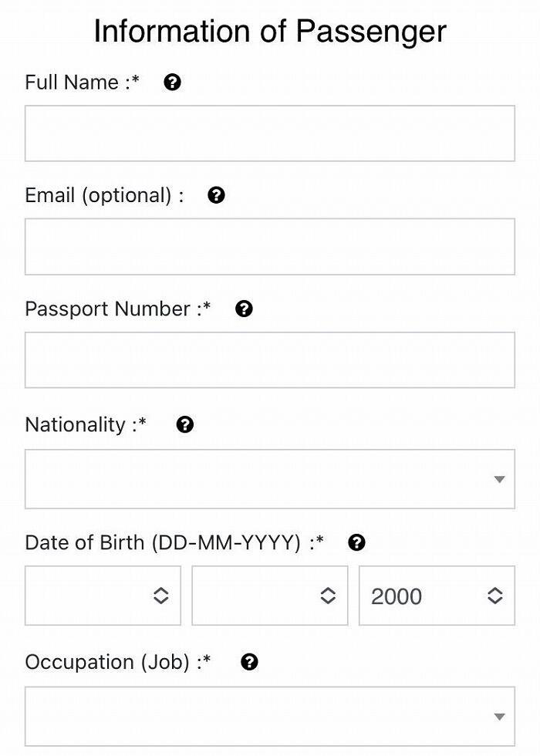Open the birth year selector showing 2000

437,596
